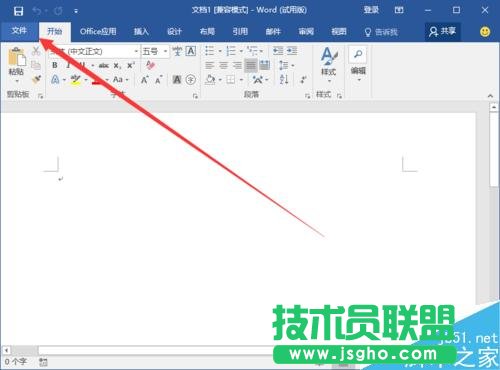Toggle show paragraph marks icon

pyautogui.click(x=303, y=80)
